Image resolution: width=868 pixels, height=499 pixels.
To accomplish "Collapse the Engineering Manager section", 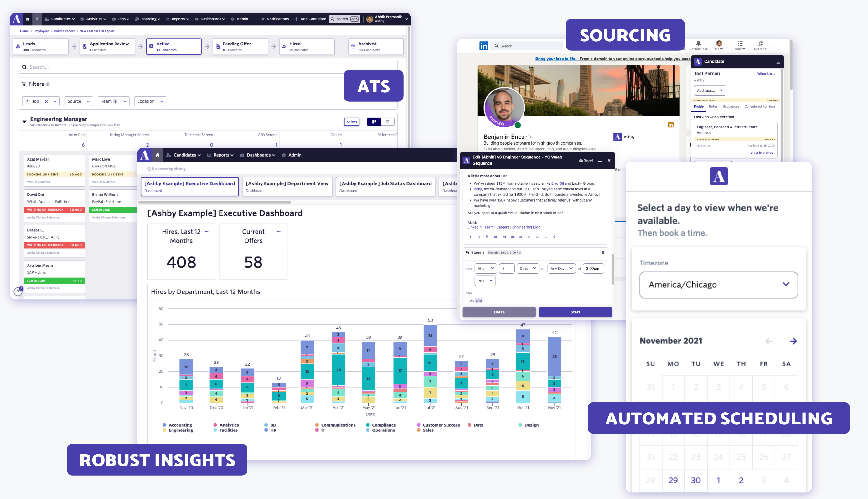I will tap(24, 121).
